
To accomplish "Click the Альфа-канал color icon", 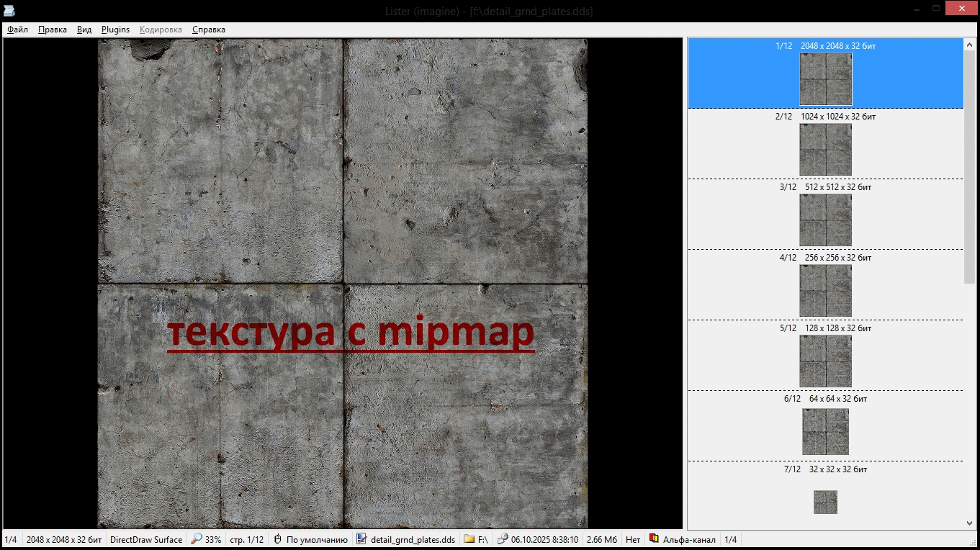I will [x=654, y=539].
